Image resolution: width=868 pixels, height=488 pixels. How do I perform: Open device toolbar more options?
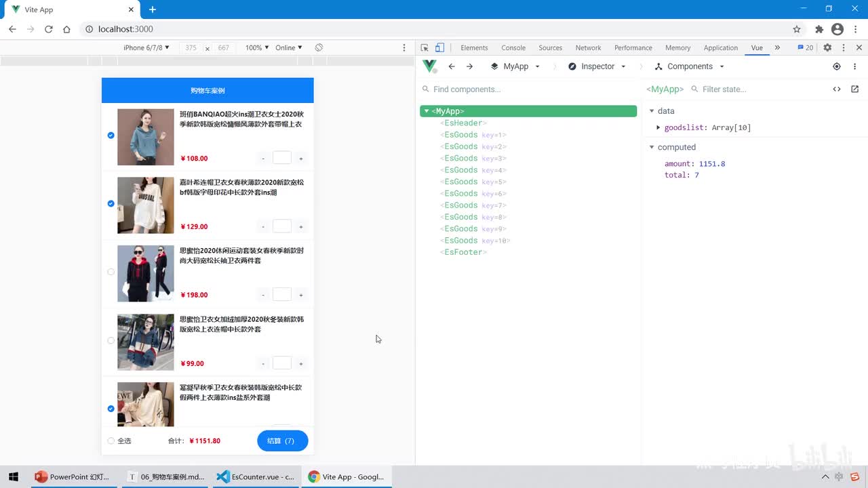coord(404,47)
